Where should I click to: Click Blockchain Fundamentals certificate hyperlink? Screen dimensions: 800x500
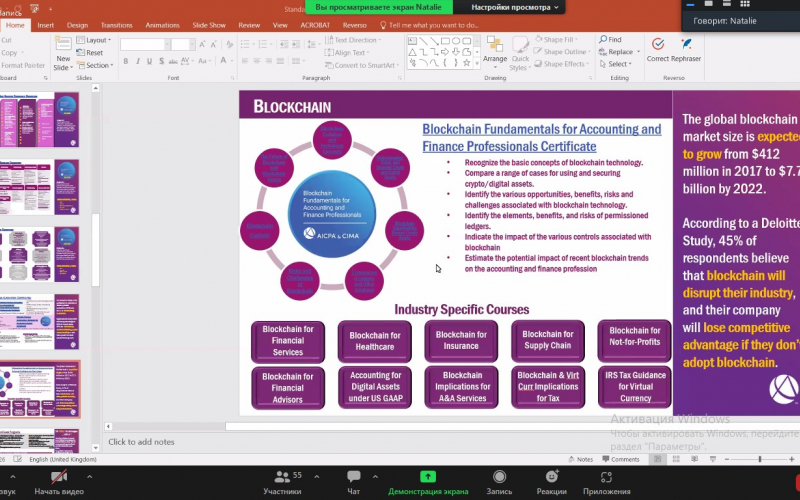click(541, 138)
